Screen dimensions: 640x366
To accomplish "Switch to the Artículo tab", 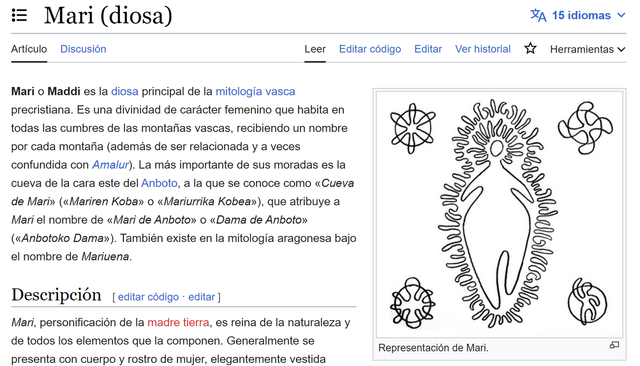I will coord(29,49).
